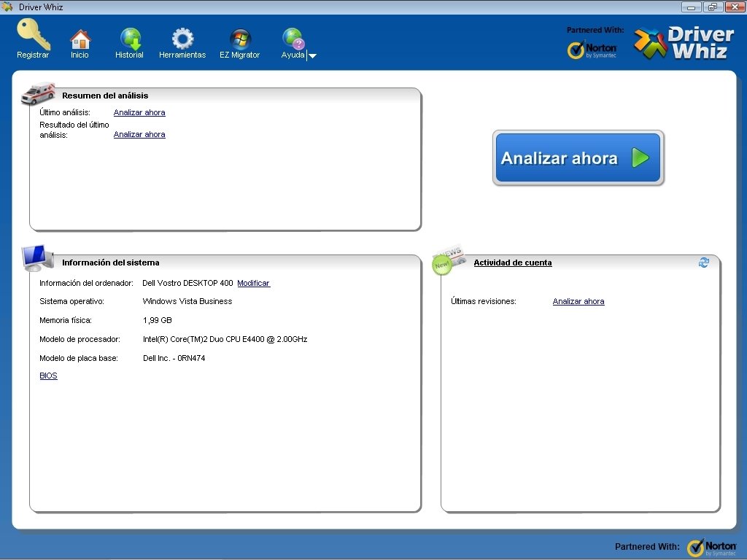Click the Modelo de procesador label

tap(80, 340)
